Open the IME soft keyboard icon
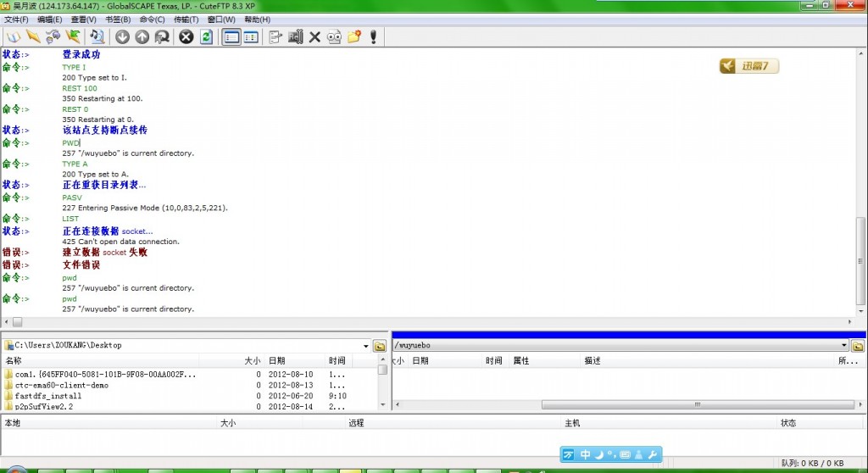Image resolution: width=868 pixels, height=473 pixels. tap(625, 454)
